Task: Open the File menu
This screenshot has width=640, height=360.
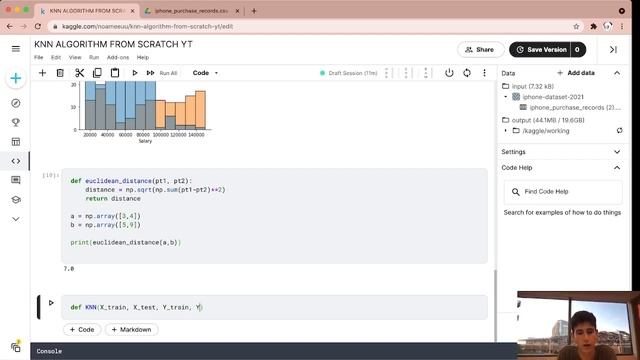Action: (38, 58)
